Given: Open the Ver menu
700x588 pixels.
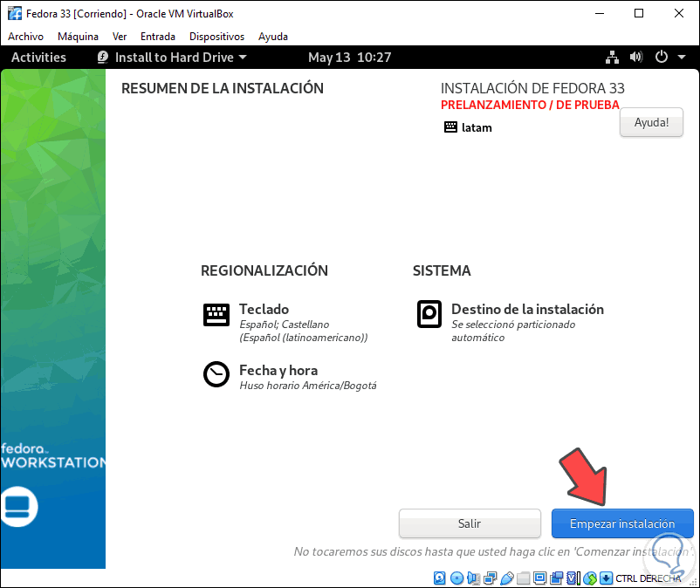Looking at the screenshot, I should click(x=120, y=37).
